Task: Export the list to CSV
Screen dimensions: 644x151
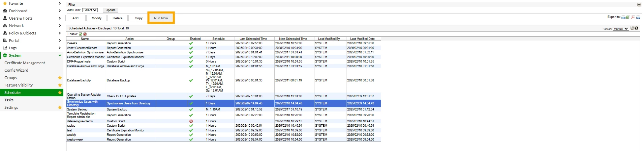Action: tap(623, 17)
